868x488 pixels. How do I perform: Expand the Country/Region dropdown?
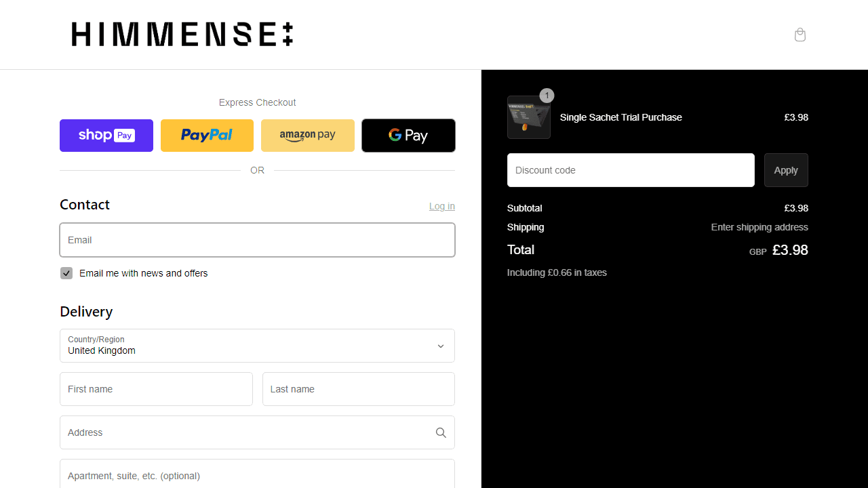(257, 346)
